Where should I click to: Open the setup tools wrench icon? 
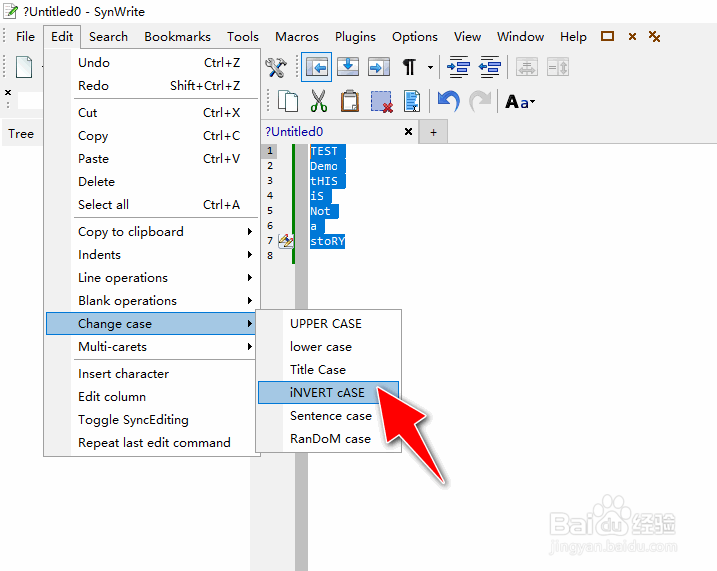(276, 68)
